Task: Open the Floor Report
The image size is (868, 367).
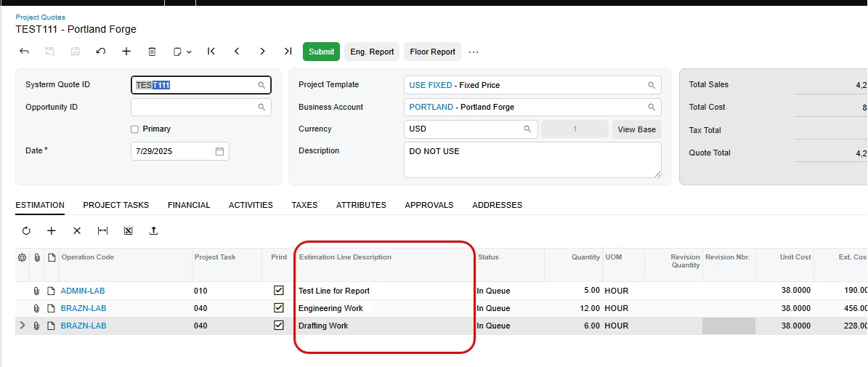Action: coord(432,52)
